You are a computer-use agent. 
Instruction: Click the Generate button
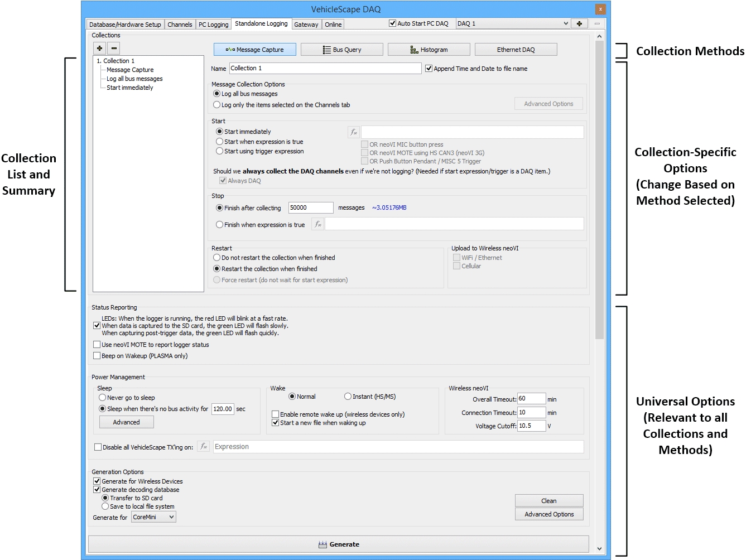[338, 544]
